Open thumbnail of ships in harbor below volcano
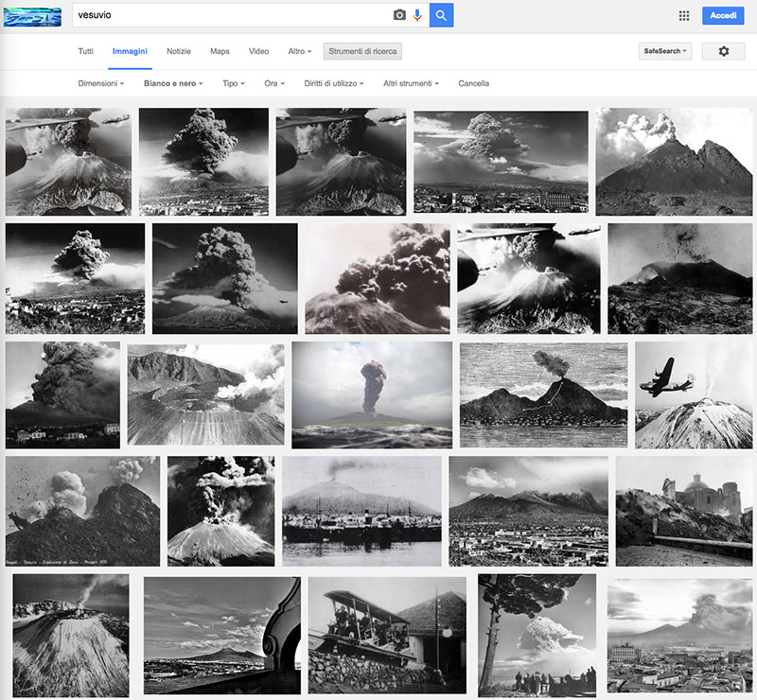The width and height of the screenshot is (757, 700). tap(361, 511)
